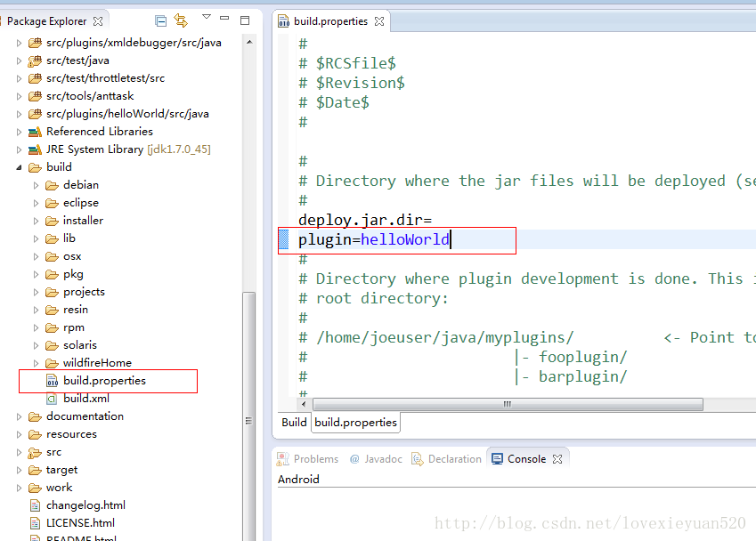Click the LICENSE.html file icon
The image size is (756, 541).
(x=35, y=523)
